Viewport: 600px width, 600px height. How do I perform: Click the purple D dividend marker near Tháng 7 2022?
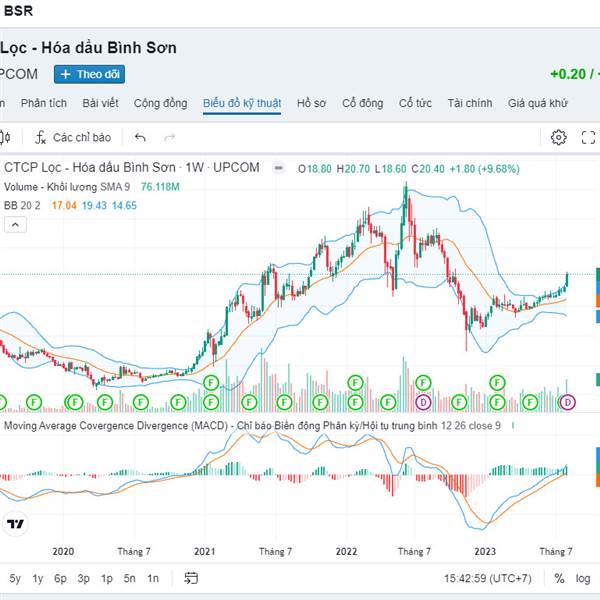coord(423,402)
